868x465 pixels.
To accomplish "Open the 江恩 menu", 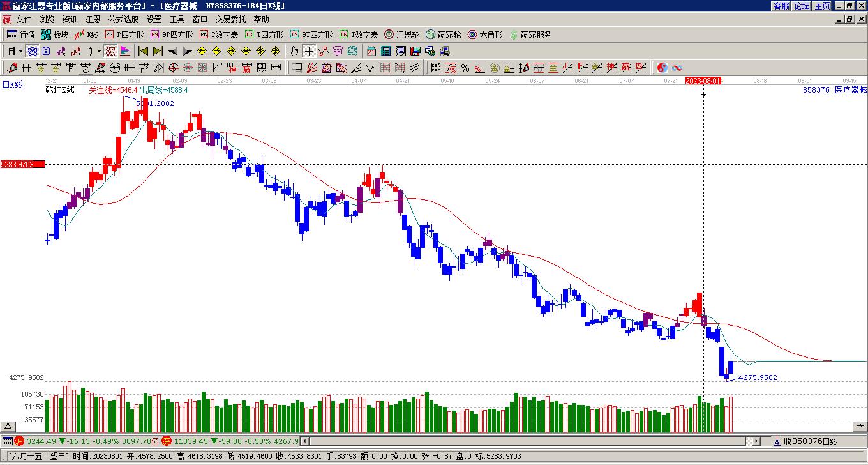I will [93, 19].
